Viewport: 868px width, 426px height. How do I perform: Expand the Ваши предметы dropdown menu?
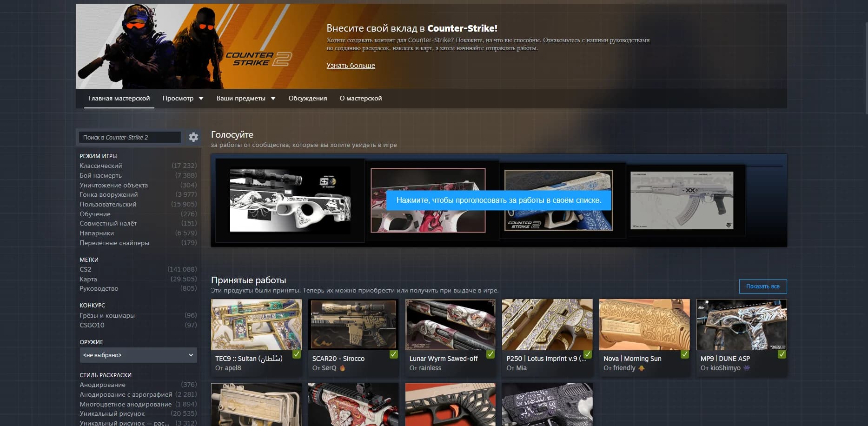(x=246, y=99)
